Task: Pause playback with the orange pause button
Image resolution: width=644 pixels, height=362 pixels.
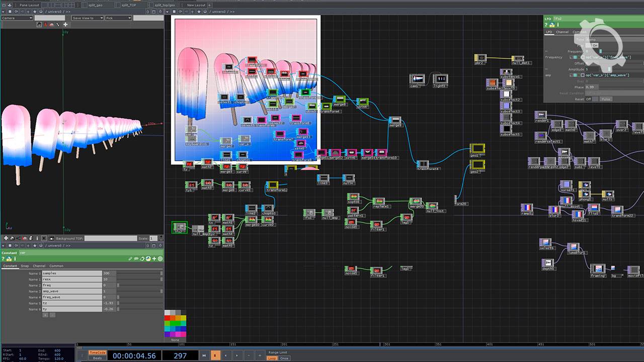Action: (x=215, y=355)
